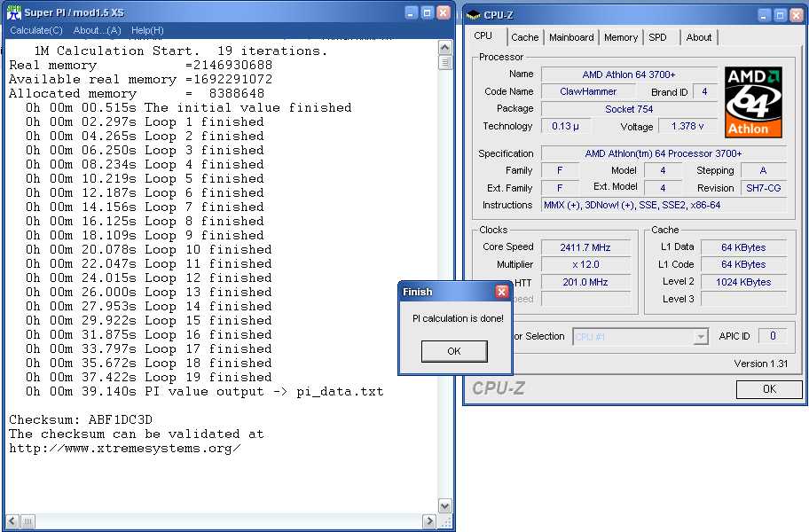This screenshot has height=532, width=809.
Task: Click the horizontal scroll right arrow in Super PI
Action: coord(428,521)
